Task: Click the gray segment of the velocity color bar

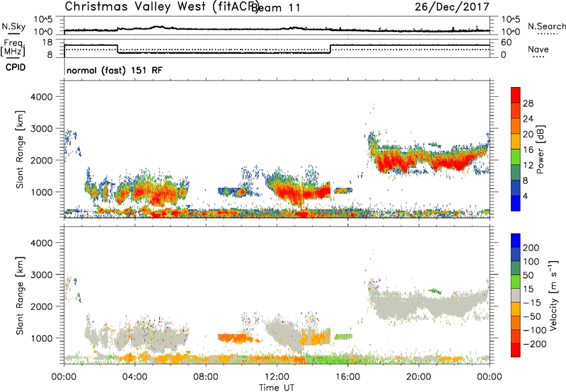Action: (516, 296)
